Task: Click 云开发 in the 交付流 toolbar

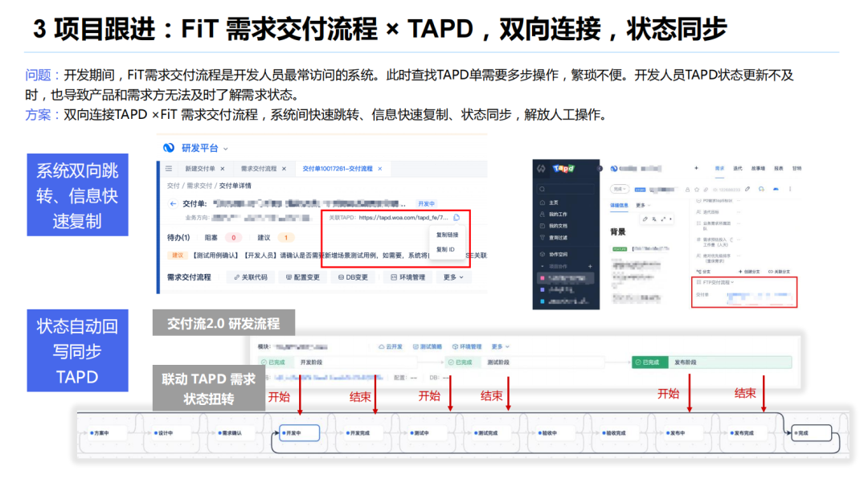Action: (391, 346)
